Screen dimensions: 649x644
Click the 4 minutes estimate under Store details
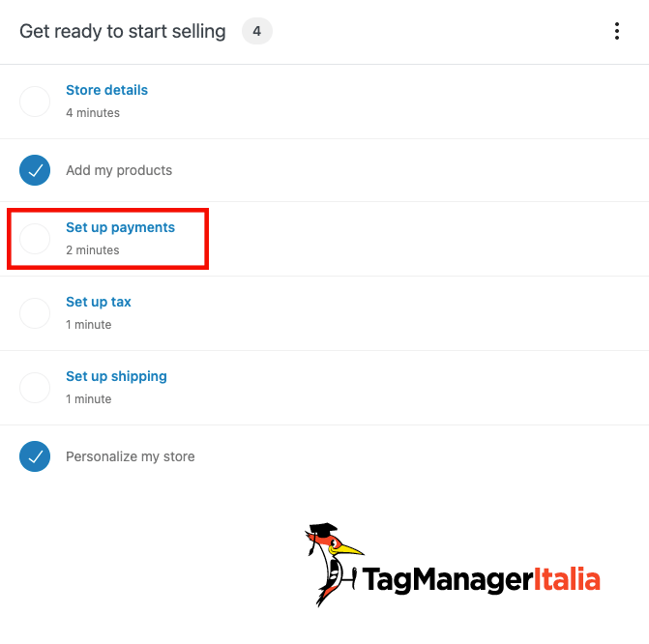pyautogui.click(x=93, y=112)
